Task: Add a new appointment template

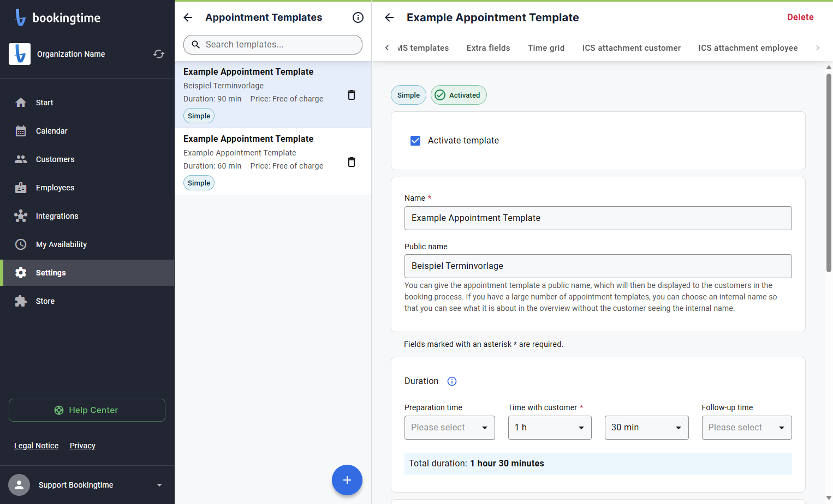Action: point(347,480)
